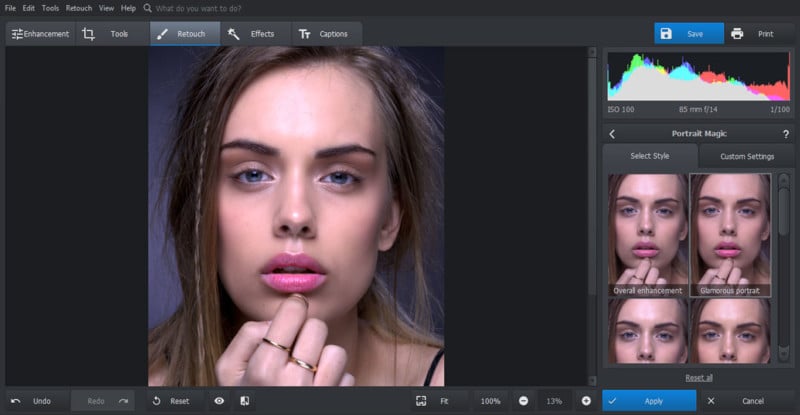Open the Captions tab

pyautogui.click(x=327, y=34)
